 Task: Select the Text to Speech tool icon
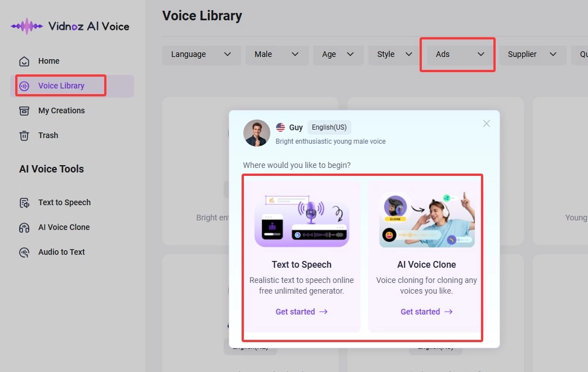point(24,202)
